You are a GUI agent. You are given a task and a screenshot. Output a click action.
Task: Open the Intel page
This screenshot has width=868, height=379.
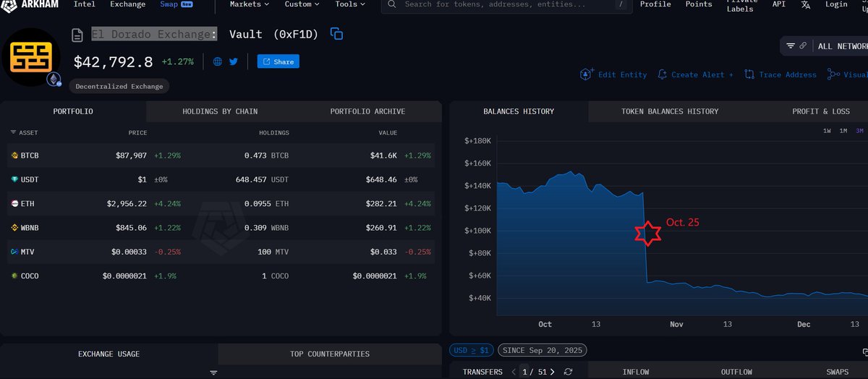(85, 4)
